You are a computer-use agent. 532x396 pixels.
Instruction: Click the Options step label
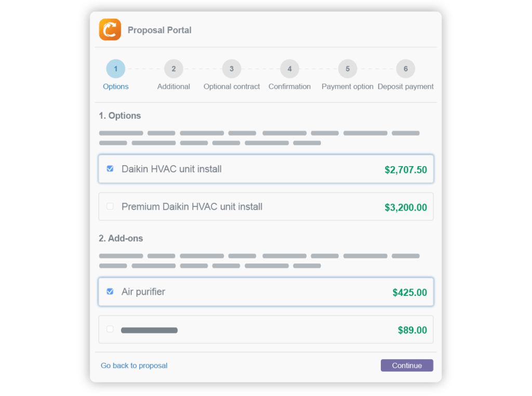tap(116, 87)
